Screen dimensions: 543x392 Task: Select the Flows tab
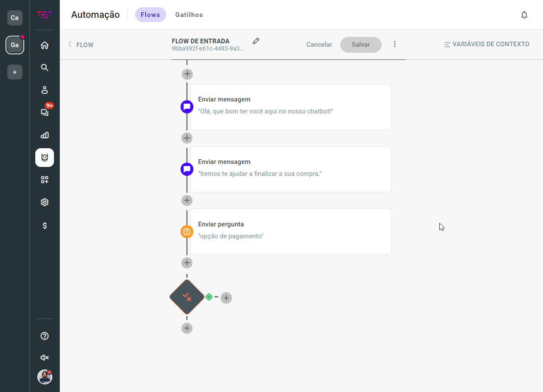click(x=150, y=15)
